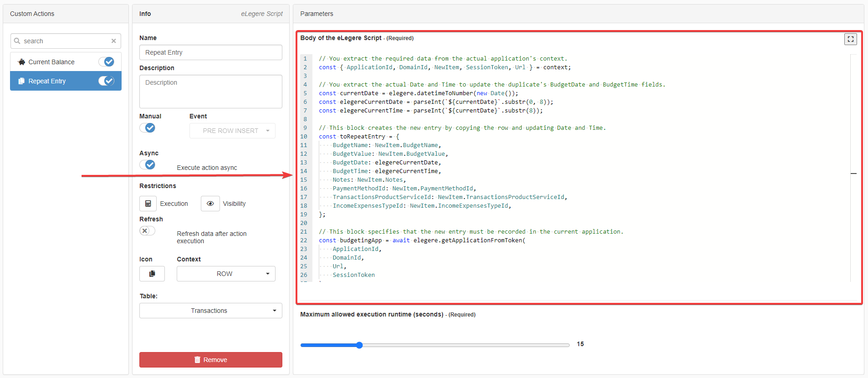Viewport: 868px width, 378px height.
Task: Open the PRE ROW INSERT event dropdown
Action: pyautogui.click(x=232, y=131)
